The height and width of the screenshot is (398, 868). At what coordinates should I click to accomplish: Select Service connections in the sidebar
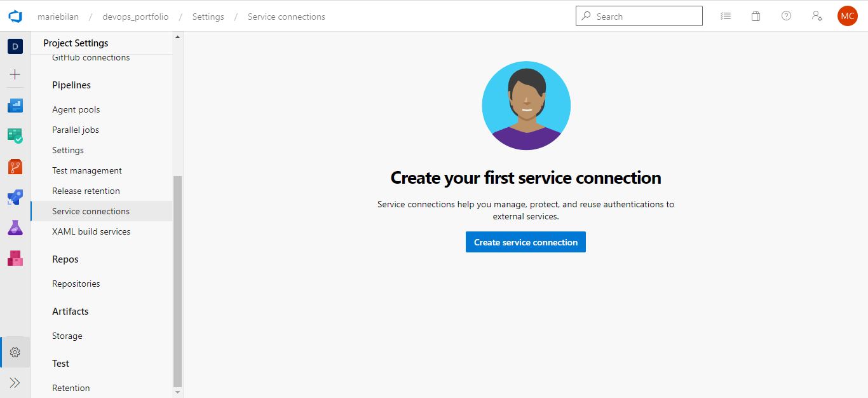(102, 211)
